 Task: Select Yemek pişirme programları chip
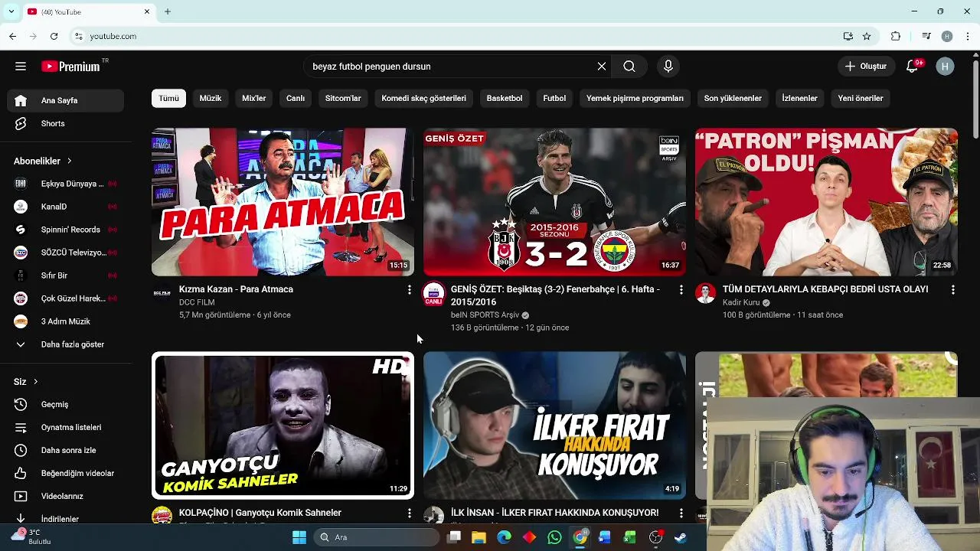pos(635,98)
